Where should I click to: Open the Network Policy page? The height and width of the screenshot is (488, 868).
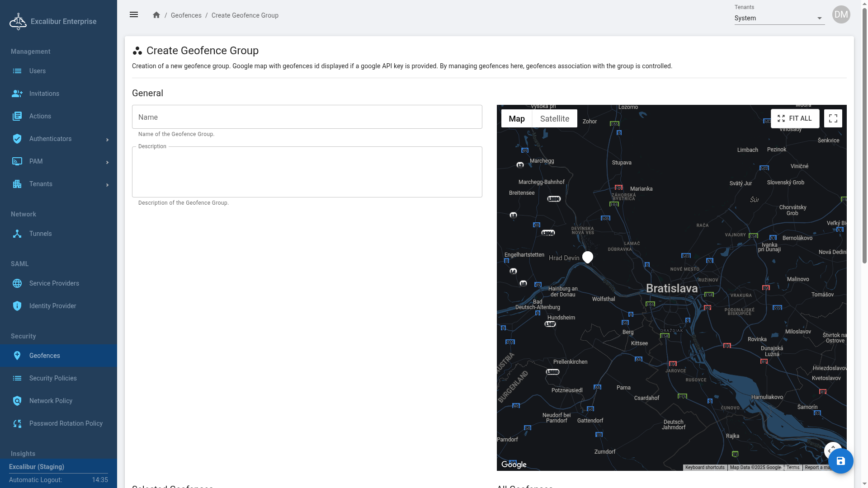(x=51, y=401)
